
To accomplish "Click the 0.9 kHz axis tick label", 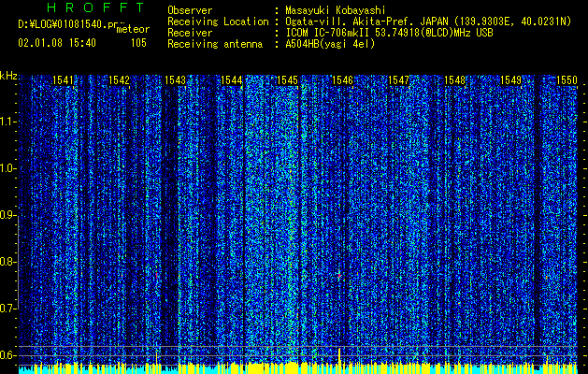I will pyautogui.click(x=7, y=215).
